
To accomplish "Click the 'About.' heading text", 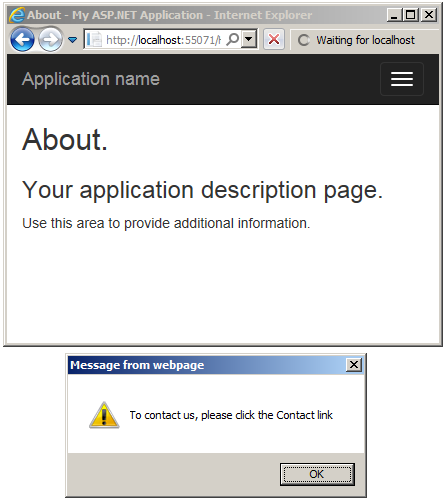I will pyautogui.click(x=65, y=140).
